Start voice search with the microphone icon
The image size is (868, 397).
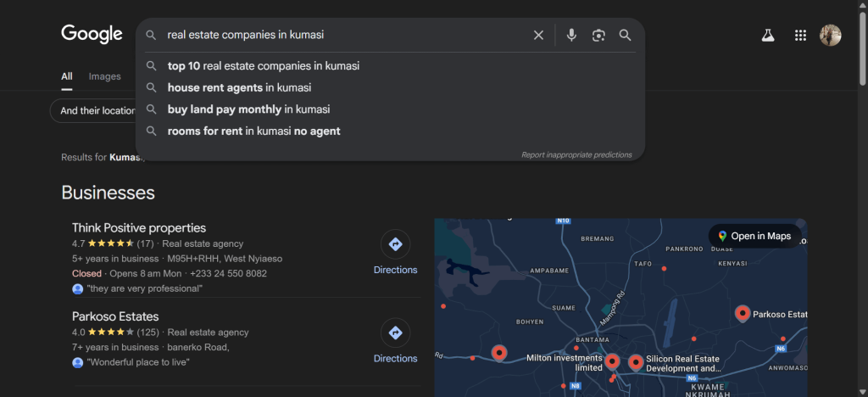(571, 36)
